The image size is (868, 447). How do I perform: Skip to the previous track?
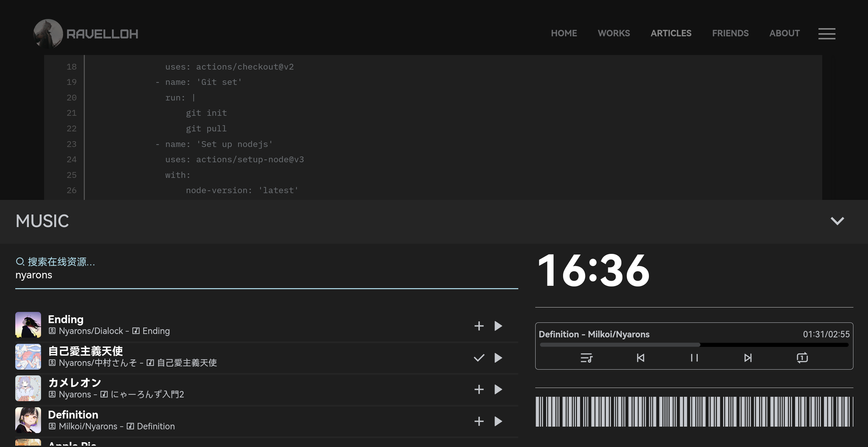point(640,358)
